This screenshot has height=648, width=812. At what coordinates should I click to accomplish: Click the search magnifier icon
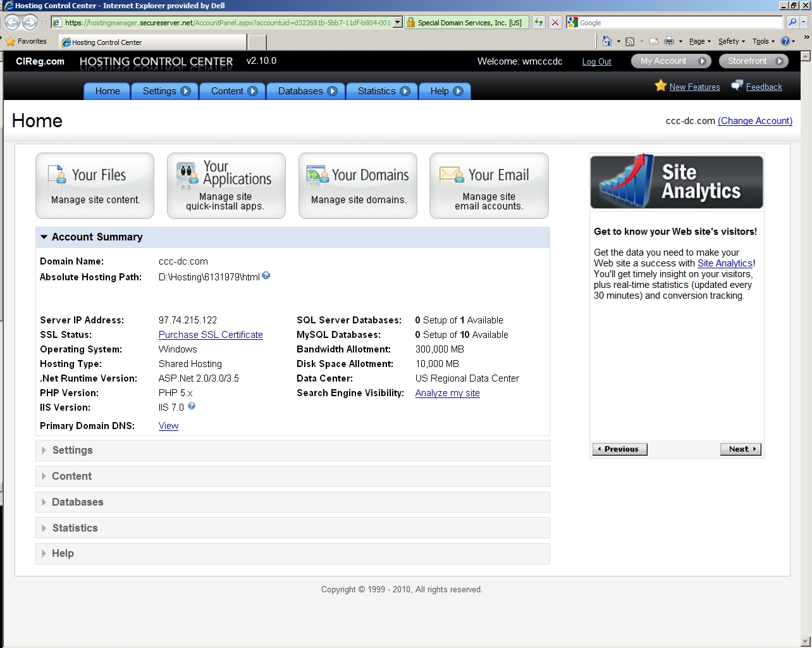click(792, 22)
